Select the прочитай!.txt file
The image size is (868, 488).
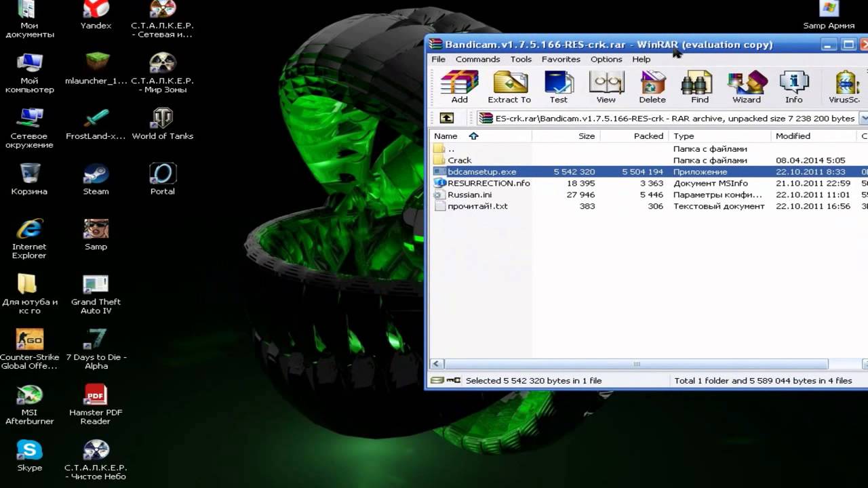[x=649, y=206]
